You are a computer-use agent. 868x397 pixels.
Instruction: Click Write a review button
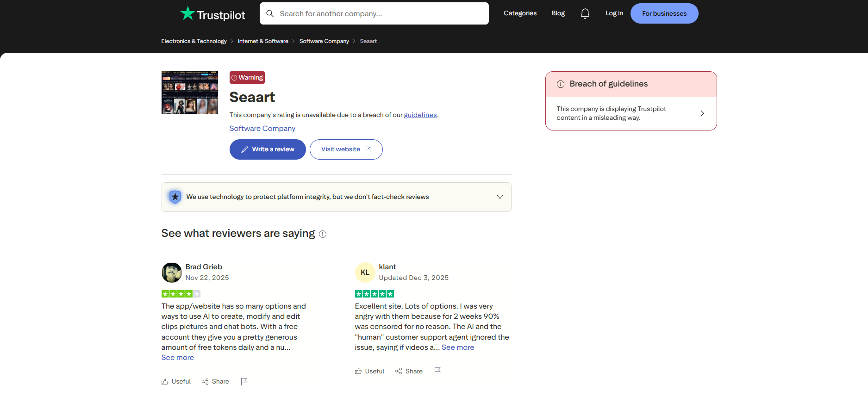point(268,149)
